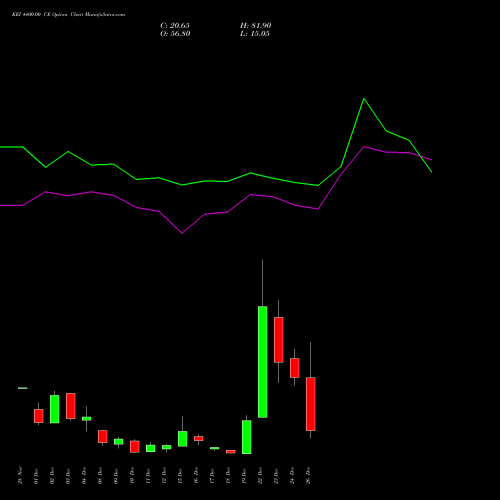
Task: Click the open value O: 56.80
Action: tap(175, 34)
